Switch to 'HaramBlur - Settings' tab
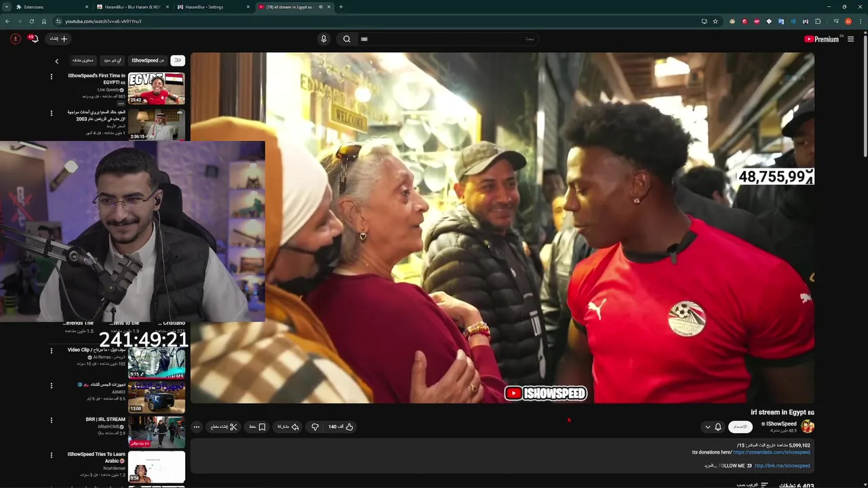This screenshot has height=488, width=868. point(214,7)
